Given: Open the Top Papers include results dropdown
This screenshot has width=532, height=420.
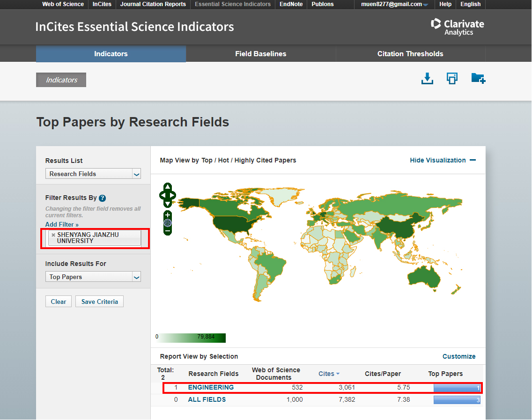Looking at the screenshot, I should click(93, 277).
